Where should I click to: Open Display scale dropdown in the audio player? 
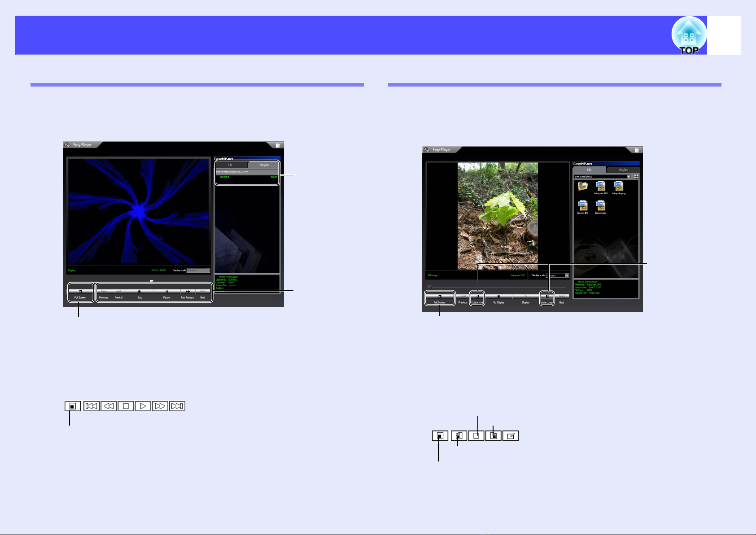[x=208, y=270]
